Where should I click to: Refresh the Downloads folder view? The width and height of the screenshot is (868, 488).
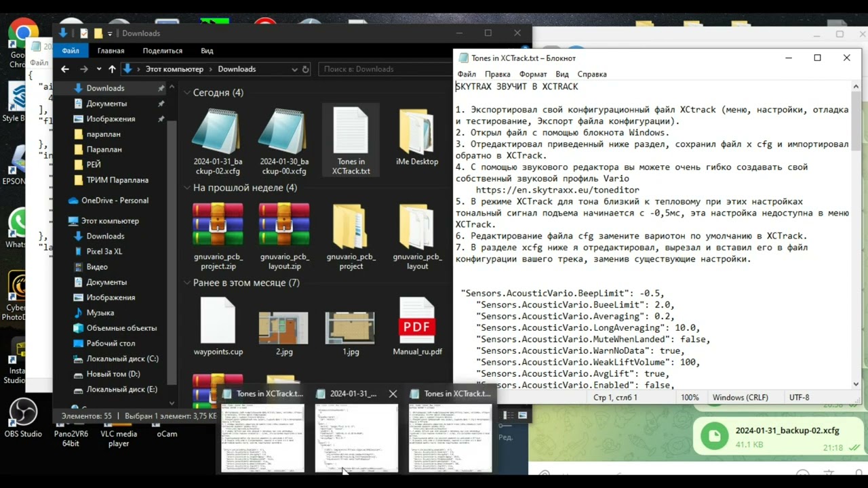[305, 69]
